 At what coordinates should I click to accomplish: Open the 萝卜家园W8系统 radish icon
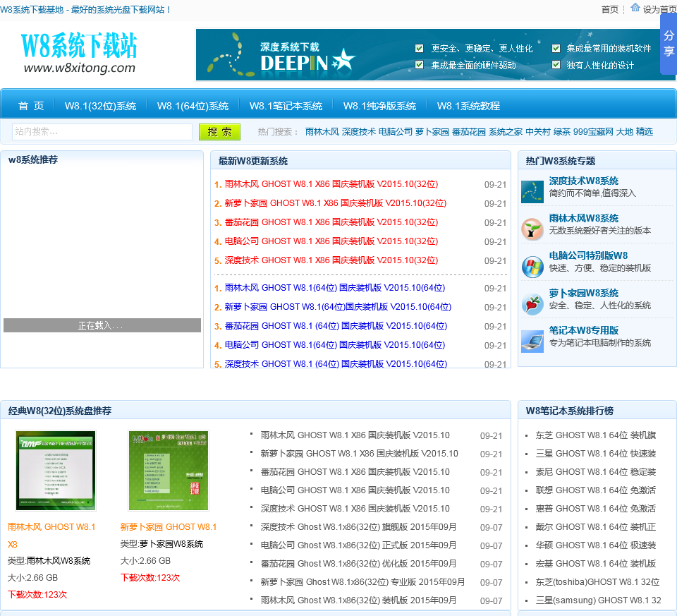pos(532,304)
